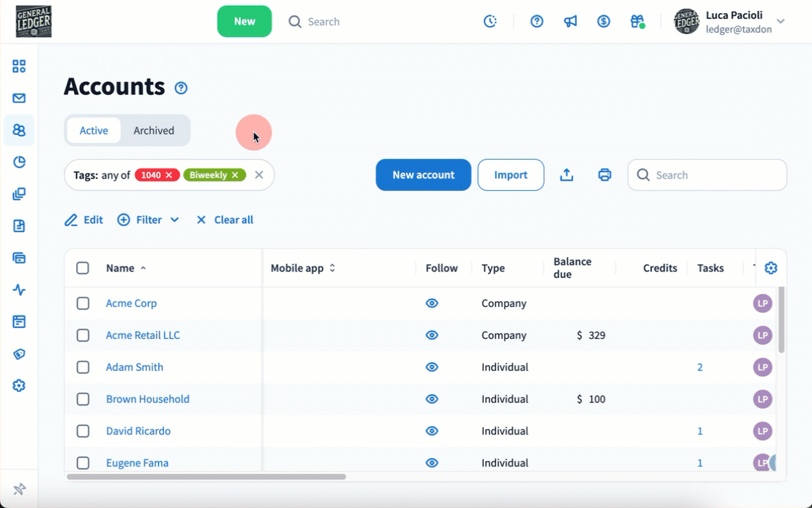Open the inbox envelope in sidebar
Viewport: 812px width, 508px height.
click(19, 98)
